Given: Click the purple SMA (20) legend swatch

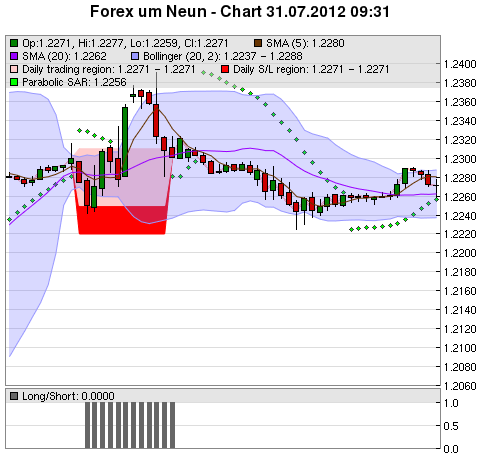Looking at the screenshot, I should tap(14, 56).
